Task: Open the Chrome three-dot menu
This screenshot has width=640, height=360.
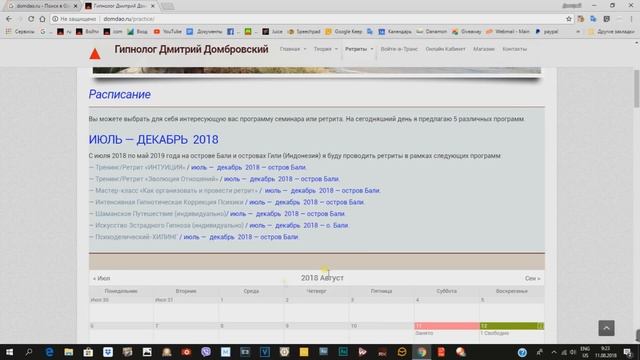Action: [631, 19]
